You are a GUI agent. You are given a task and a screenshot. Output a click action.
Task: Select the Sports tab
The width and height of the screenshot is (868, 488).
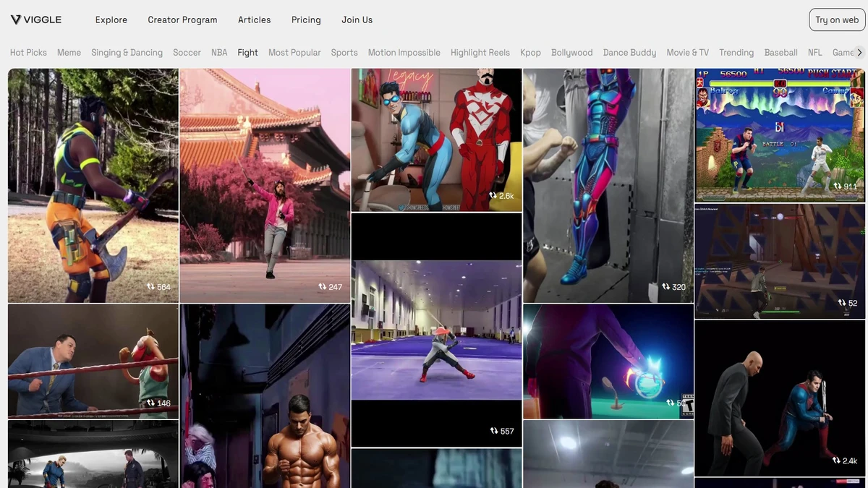(x=344, y=53)
